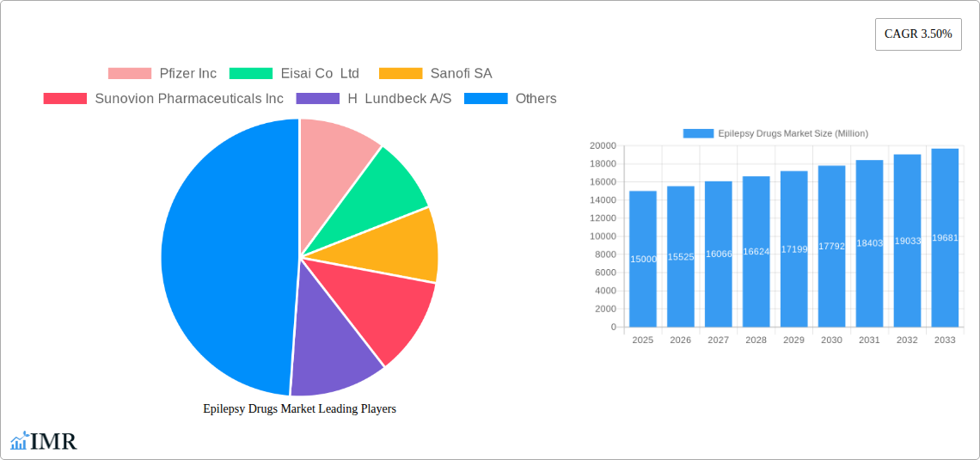Click the y-axis label 20000

tap(603, 145)
